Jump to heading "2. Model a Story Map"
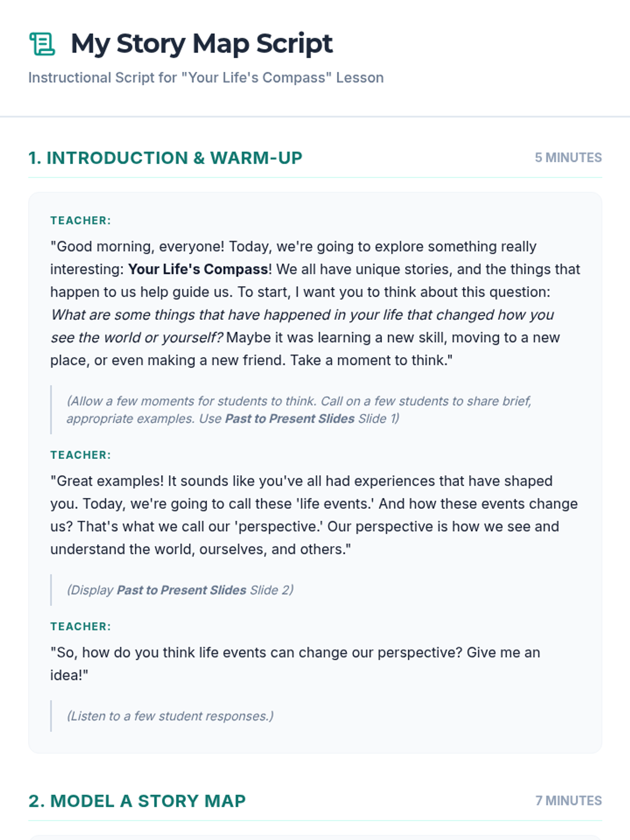Viewport: 630px width, 840px height. coord(137,801)
